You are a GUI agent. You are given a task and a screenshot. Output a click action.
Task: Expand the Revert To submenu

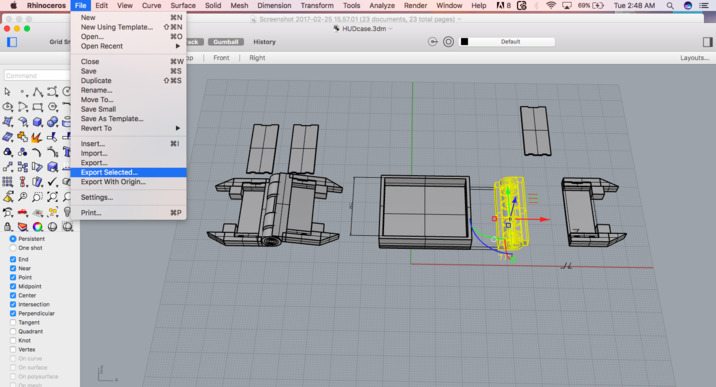coord(128,128)
